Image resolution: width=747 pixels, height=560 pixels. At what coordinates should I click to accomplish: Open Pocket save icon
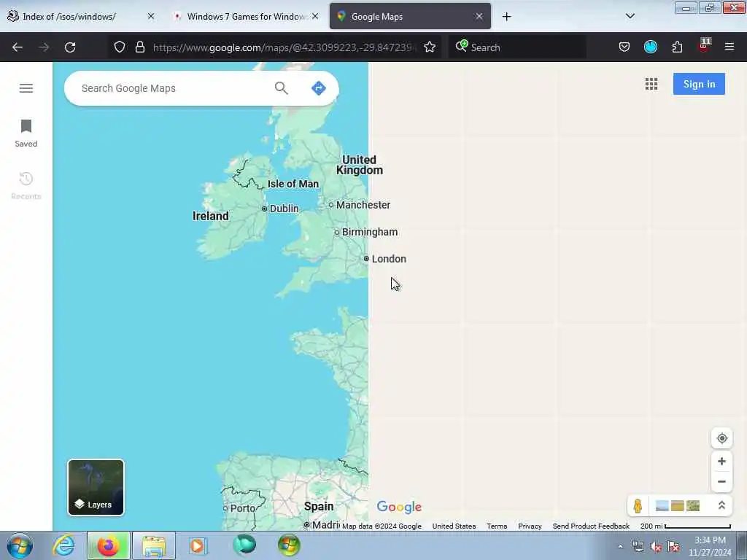624,47
